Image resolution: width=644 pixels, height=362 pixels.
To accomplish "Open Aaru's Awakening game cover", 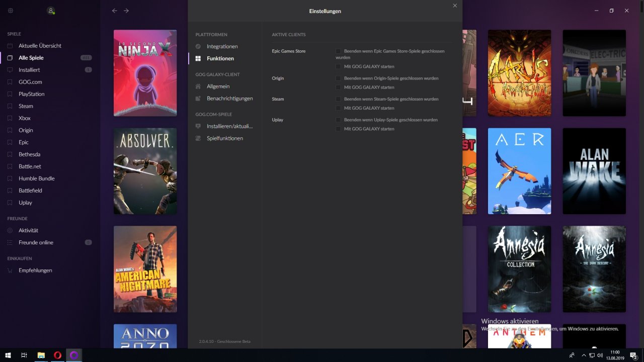I will (x=519, y=73).
